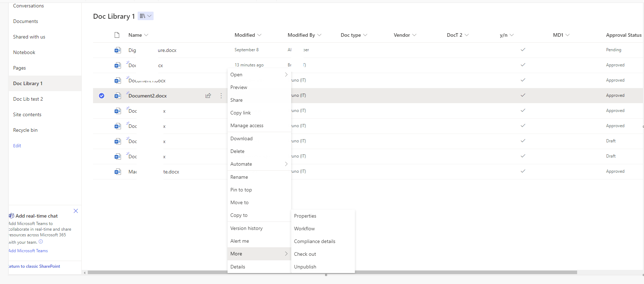Choose Workflow in the More submenu
This screenshot has width=644, height=284.
point(323,229)
